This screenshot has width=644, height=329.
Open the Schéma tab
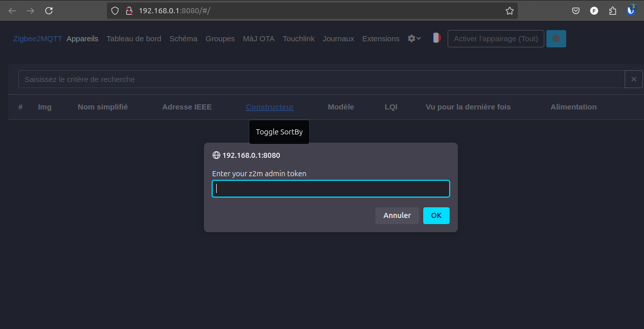[183, 39]
